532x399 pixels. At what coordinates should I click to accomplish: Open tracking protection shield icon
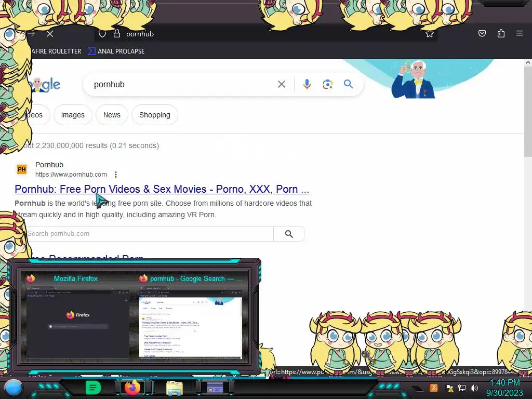102,34
